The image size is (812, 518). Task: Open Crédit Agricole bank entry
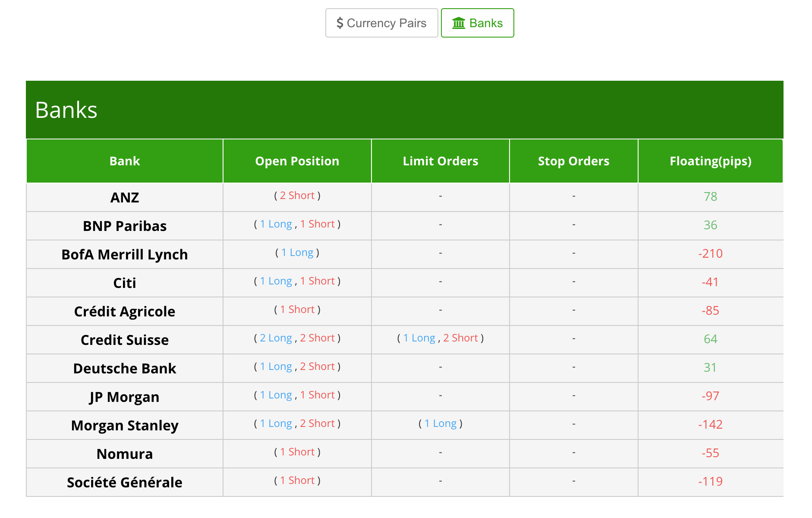pyautogui.click(x=125, y=311)
